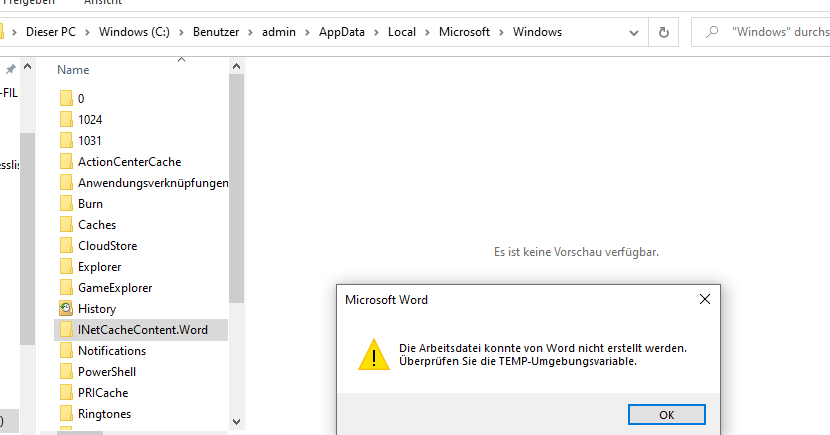Go to AppData in breadcrumb
Viewport: 830px width, 435px height.
(x=342, y=32)
